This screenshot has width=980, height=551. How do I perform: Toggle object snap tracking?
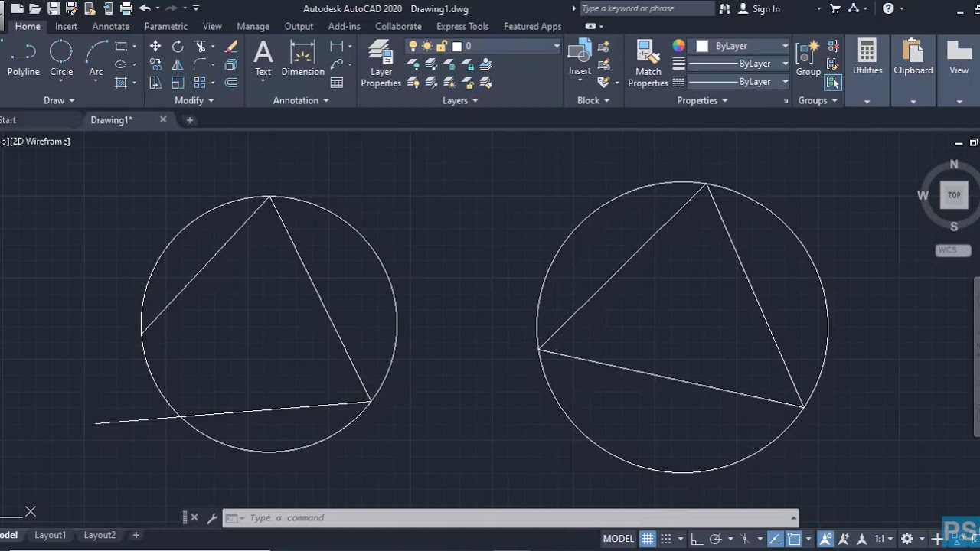pyautogui.click(x=776, y=539)
